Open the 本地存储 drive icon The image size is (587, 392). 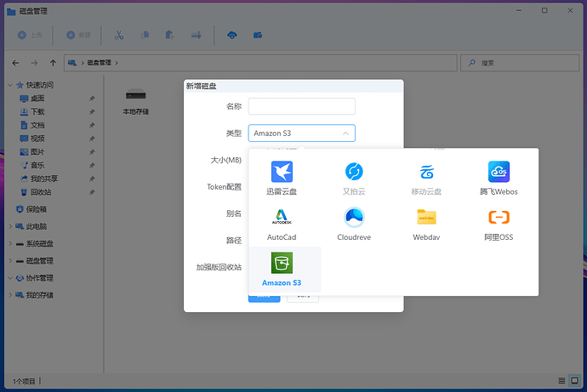point(135,101)
